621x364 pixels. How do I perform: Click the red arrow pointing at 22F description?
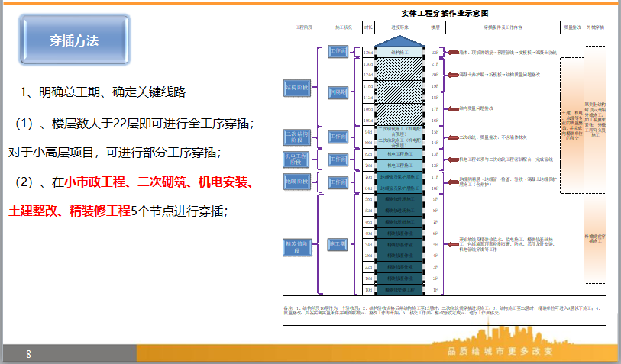(x=453, y=52)
